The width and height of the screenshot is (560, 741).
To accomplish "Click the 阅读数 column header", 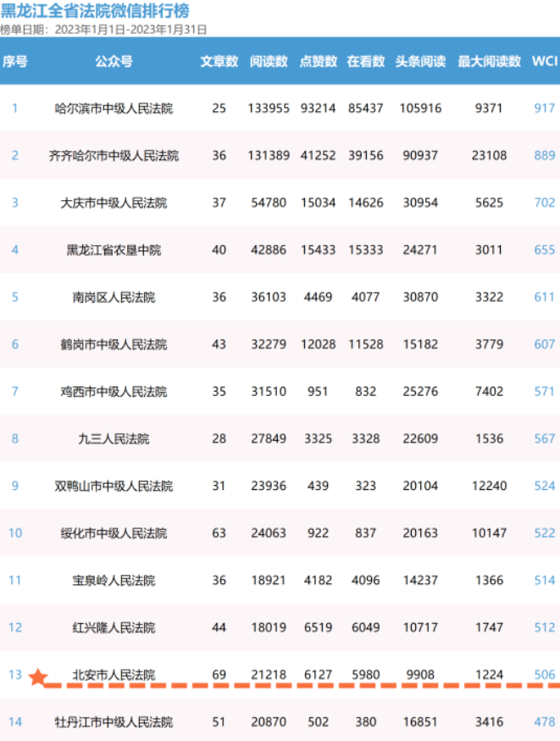I will (269, 61).
